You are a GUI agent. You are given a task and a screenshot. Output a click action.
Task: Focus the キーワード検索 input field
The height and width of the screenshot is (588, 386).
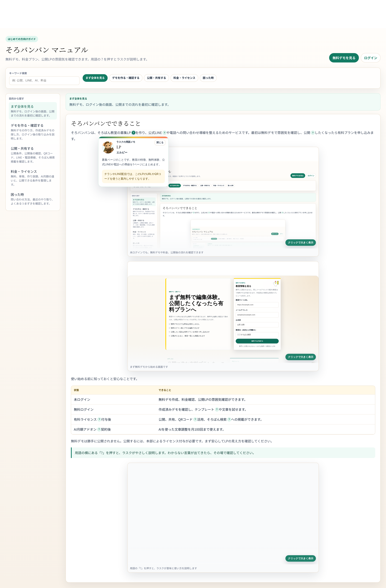44,81
